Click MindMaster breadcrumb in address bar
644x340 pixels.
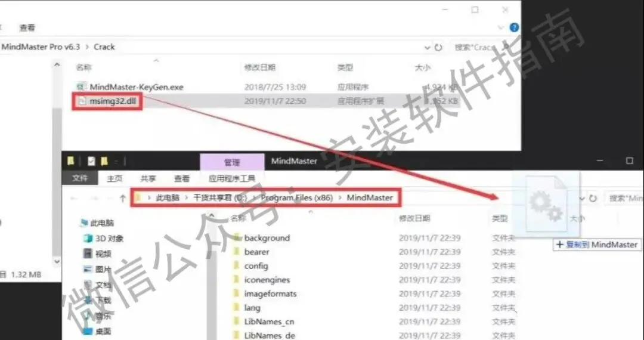370,198
